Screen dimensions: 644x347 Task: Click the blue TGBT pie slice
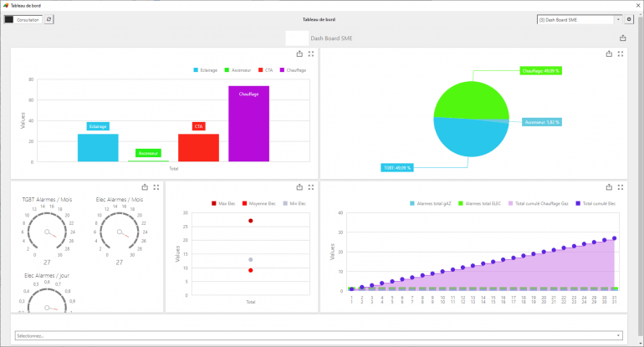coord(471,139)
